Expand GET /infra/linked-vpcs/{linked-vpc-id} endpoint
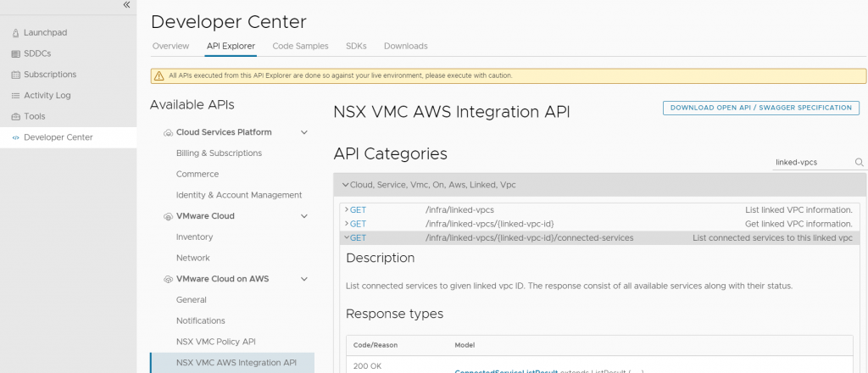 tap(346, 224)
